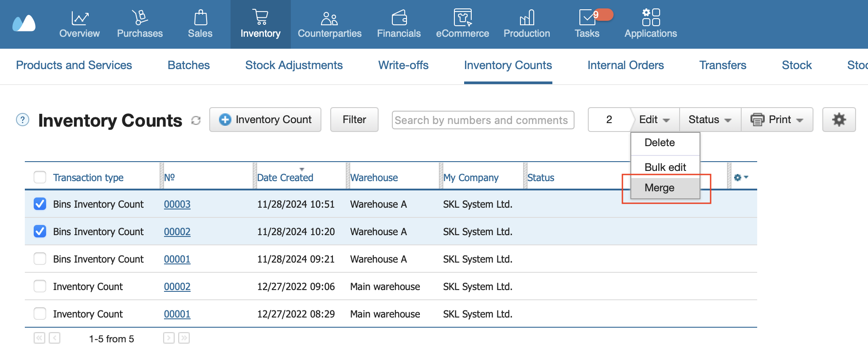The width and height of the screenshot is (868, 364).
Task: Click the Filter button
Action: point(354,120)
